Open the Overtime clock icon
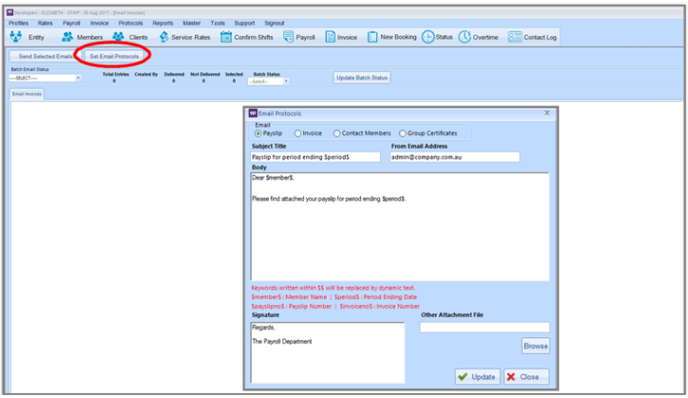This screenshot has height=398, width=688. coord(465,37)
